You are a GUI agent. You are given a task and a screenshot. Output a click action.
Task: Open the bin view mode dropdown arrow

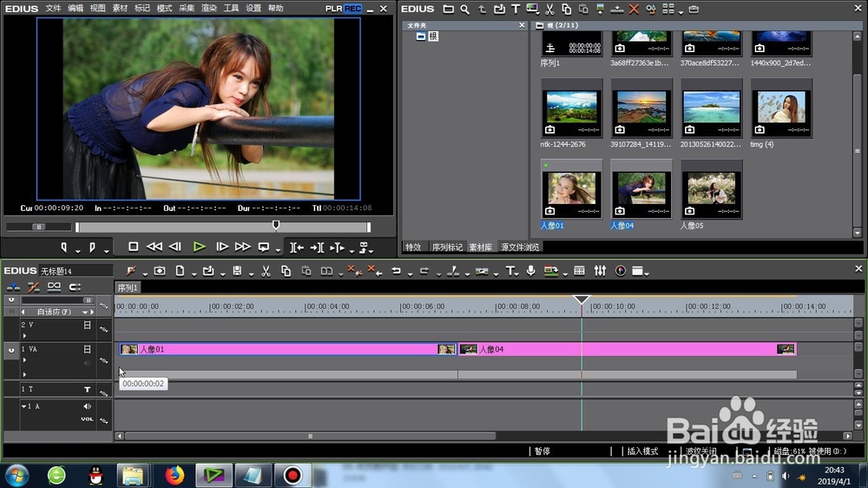tap(681, 11)
